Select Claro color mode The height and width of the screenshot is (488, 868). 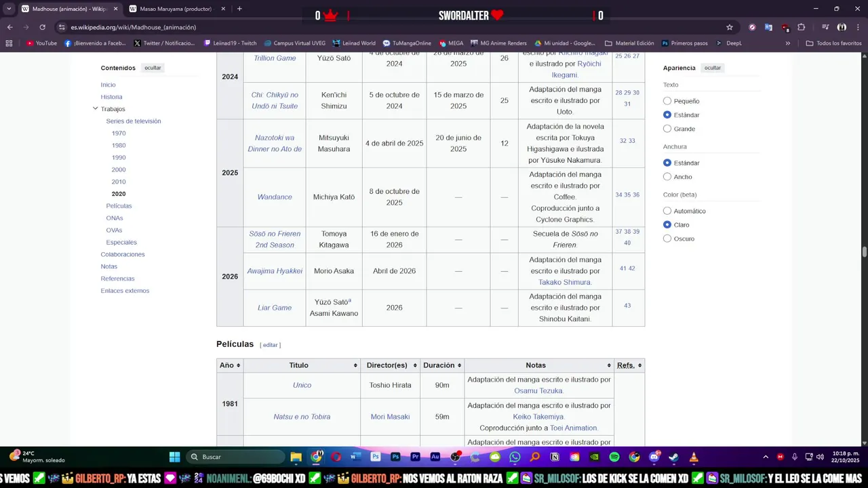coord(667,224)
